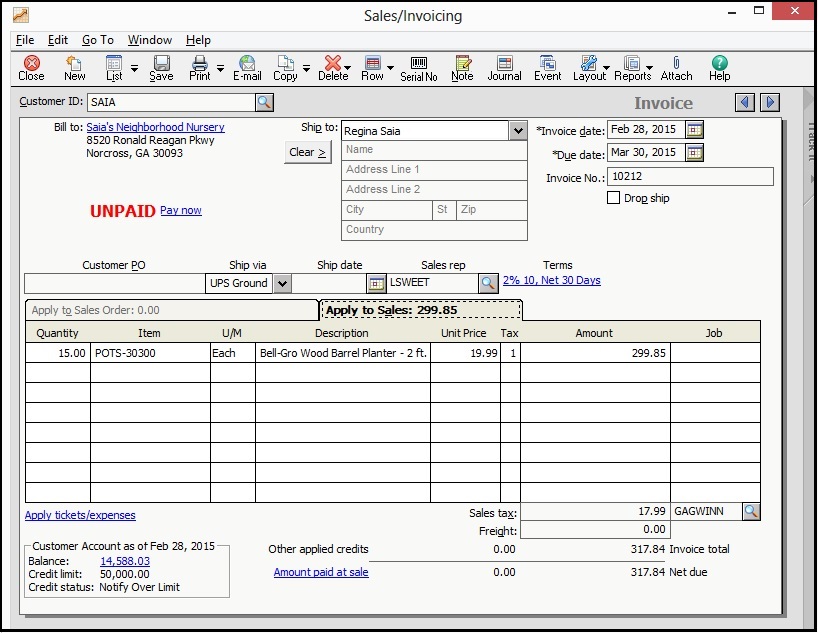Expand the Ship to dropdown
Viewport: 818px width, 633px height.
(x=517, y=131)
